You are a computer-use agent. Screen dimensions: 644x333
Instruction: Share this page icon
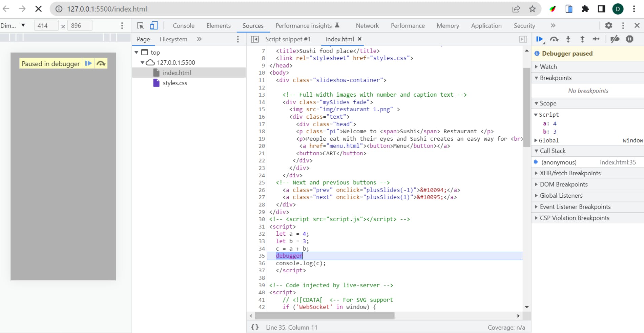516,9
